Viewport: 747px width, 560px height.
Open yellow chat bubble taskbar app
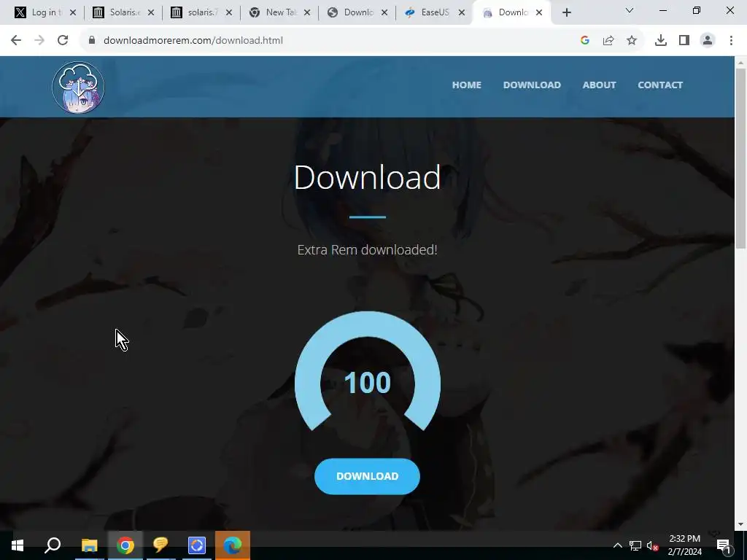160,545
